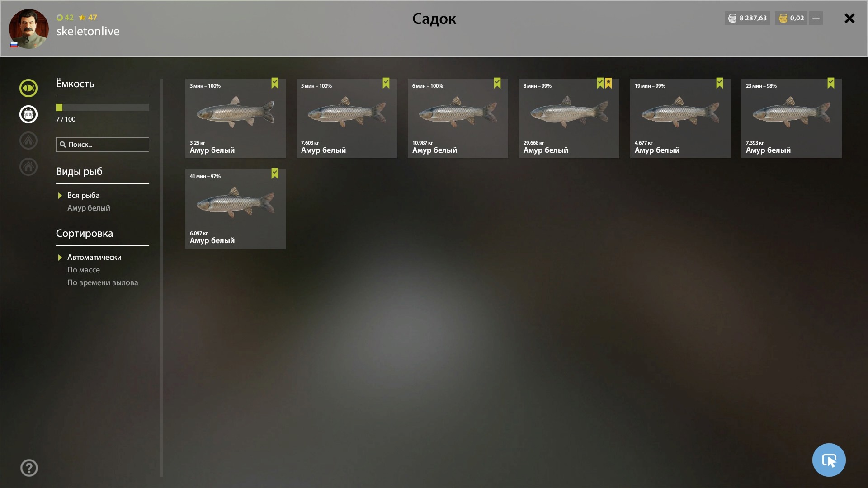Open the help question mark icon
Viewport: 868px width, 488px height.
coord(29,468)
